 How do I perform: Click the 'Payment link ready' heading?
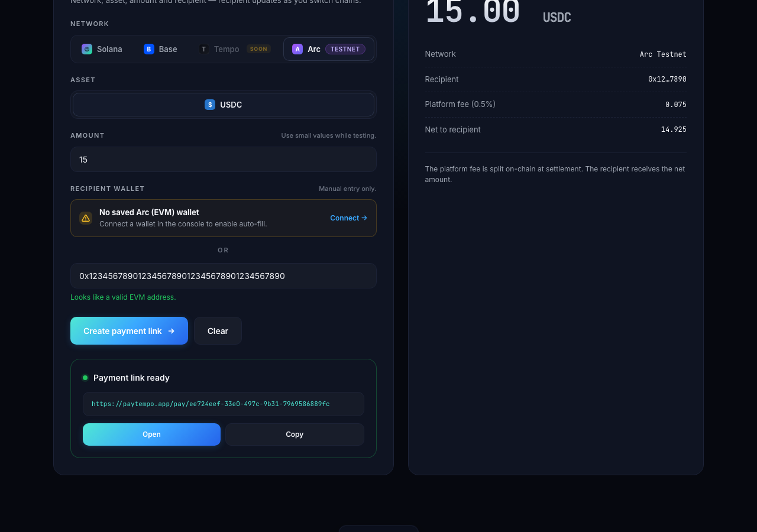click(x=131, y=378)
